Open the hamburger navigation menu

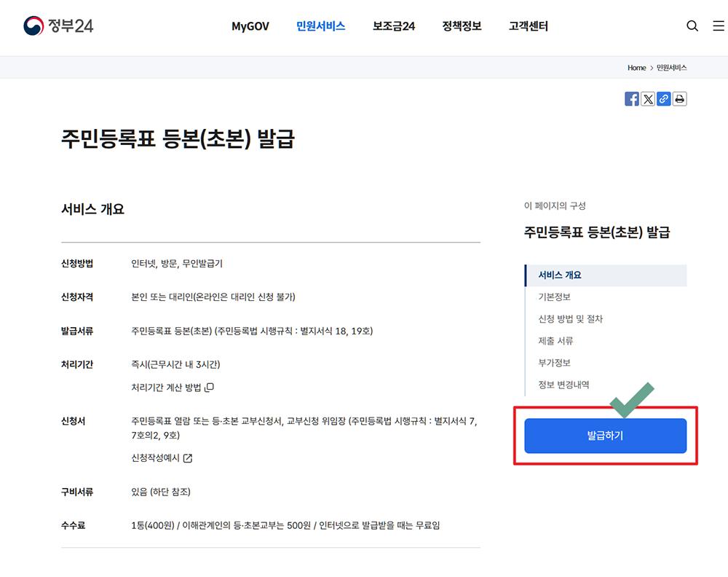[x=719, y=25]
